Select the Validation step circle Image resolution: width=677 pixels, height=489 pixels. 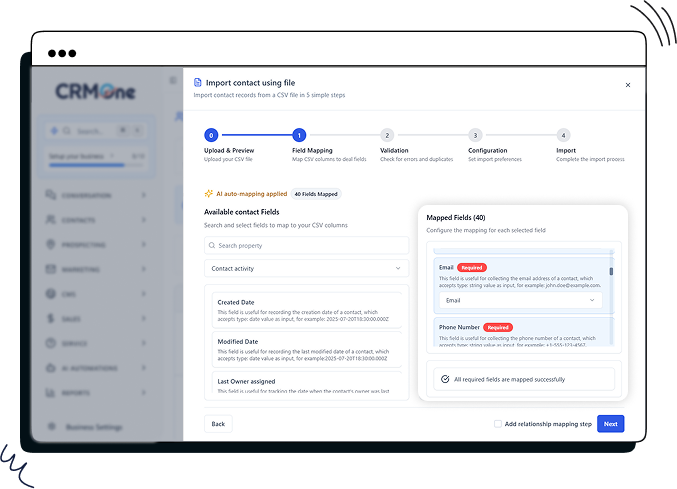(387, 135)
